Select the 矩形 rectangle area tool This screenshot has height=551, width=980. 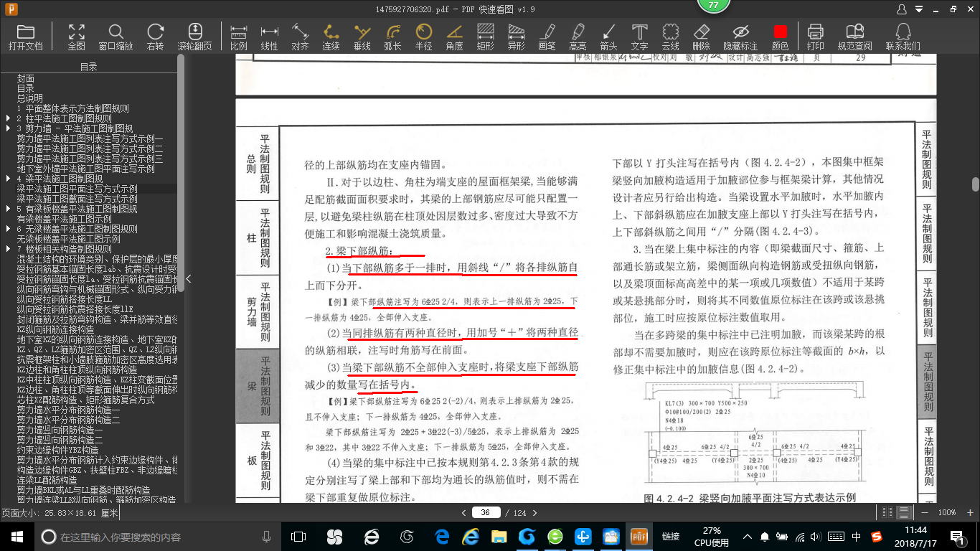[x=485, y=36]
